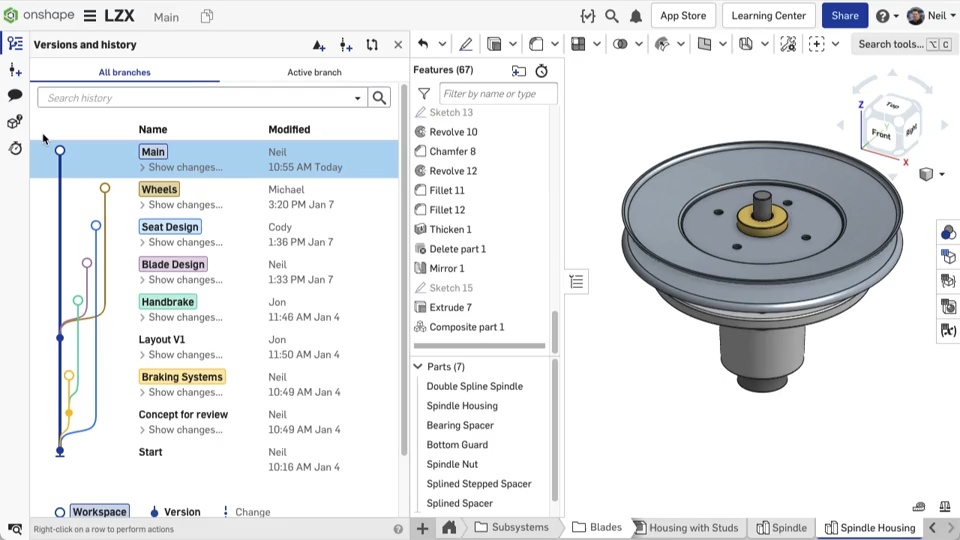Open the Learning Center

point(768,16)
